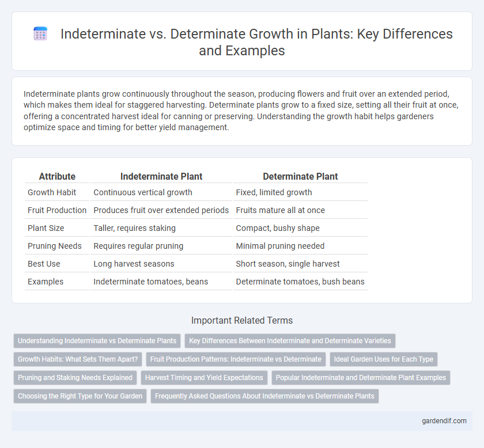The height and width of the screenshot is (448, 484).
Task: Open 'Key Differences Between Indeterminate and Determinate Varieties' tag
Action: pyautogui.click(x=290, y=341)
